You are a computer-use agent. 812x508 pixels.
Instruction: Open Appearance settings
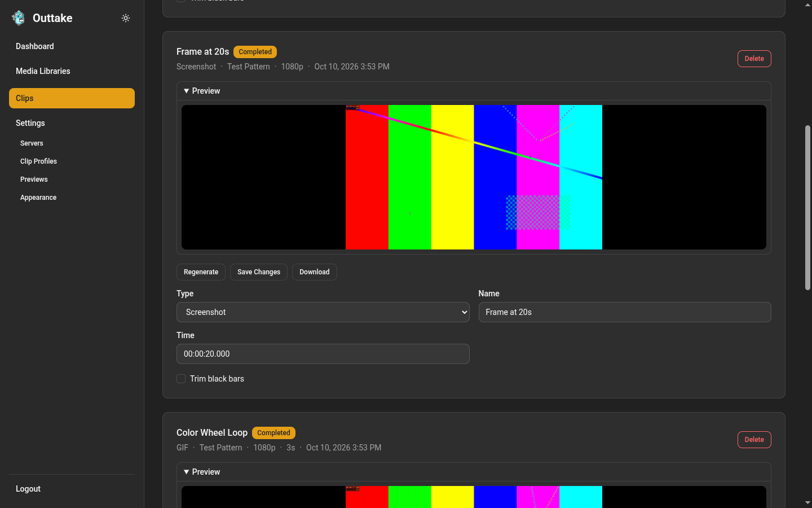[x=38, y=198]
